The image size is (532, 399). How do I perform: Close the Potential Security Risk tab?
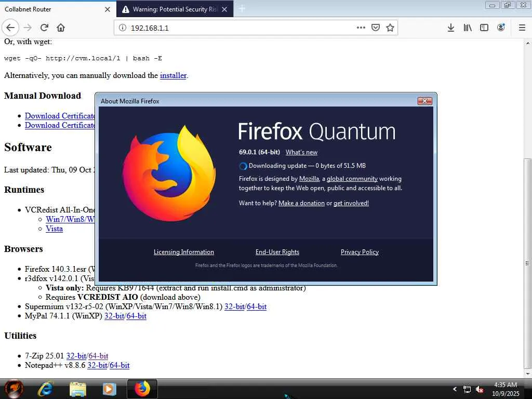click(x=224, y=9)
